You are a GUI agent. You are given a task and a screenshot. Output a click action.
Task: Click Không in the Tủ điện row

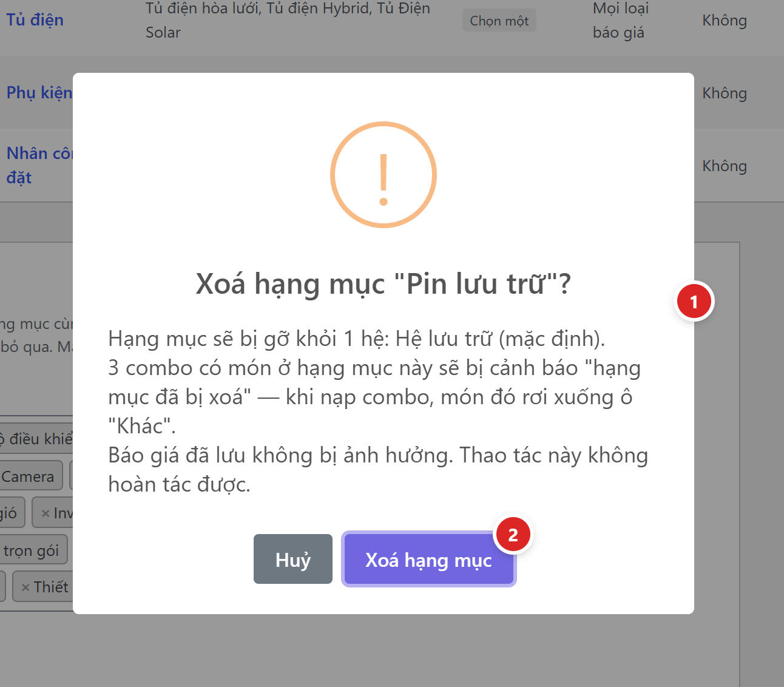pos(725,21)
